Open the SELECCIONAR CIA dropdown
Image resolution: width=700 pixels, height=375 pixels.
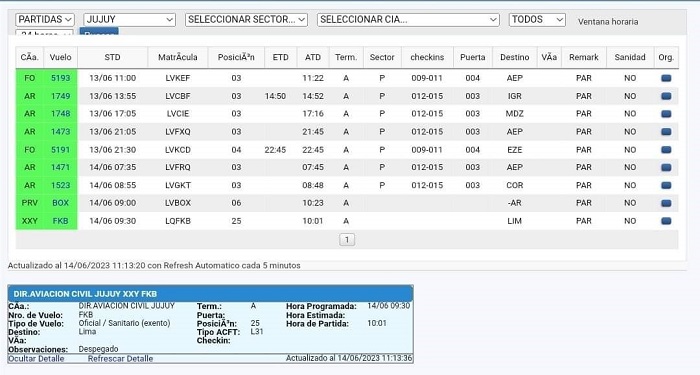[408, 20]
